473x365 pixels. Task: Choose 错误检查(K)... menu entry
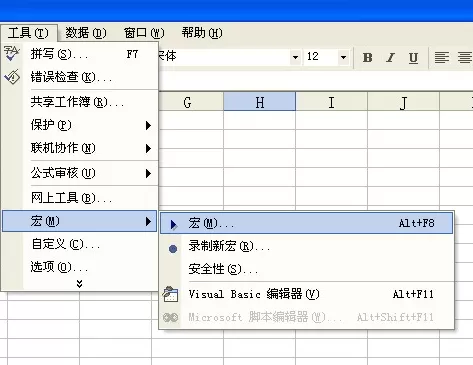click(79, 77)
